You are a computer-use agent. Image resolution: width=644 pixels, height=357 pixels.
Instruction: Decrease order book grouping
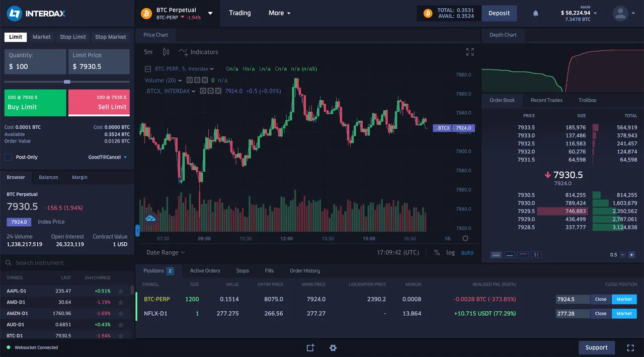click(623, 255)
